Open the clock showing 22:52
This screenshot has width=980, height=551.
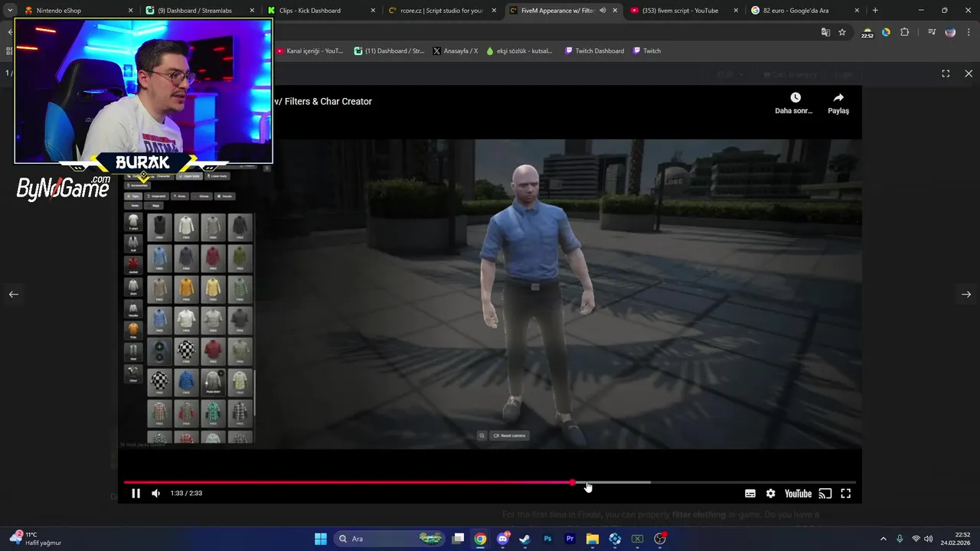tap(955, 539)
